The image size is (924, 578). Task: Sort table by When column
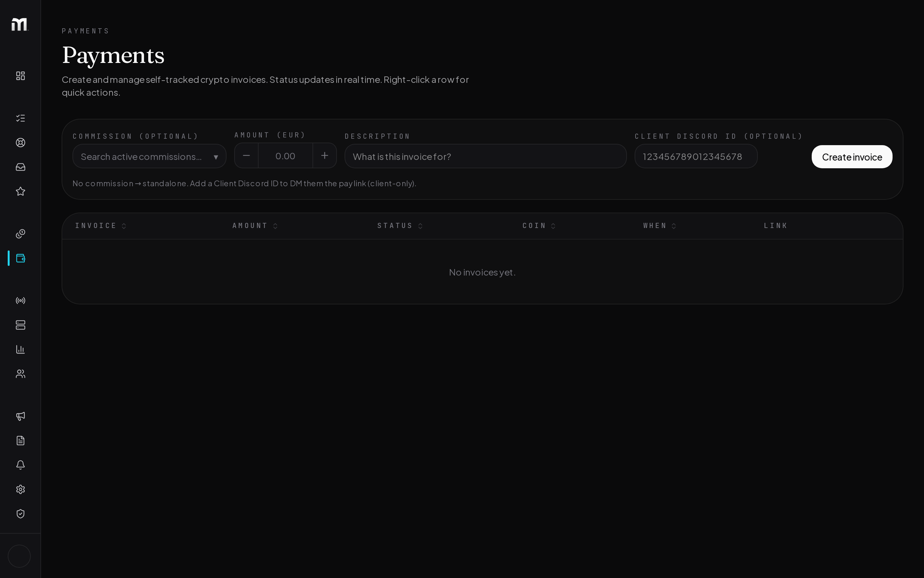(x=659, y=225)
